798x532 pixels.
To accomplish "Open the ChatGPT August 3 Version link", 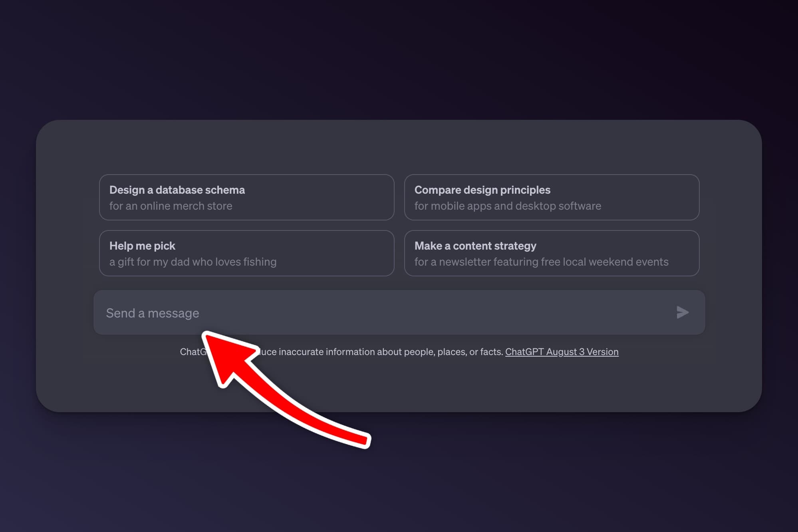I will tap(562, 352).
